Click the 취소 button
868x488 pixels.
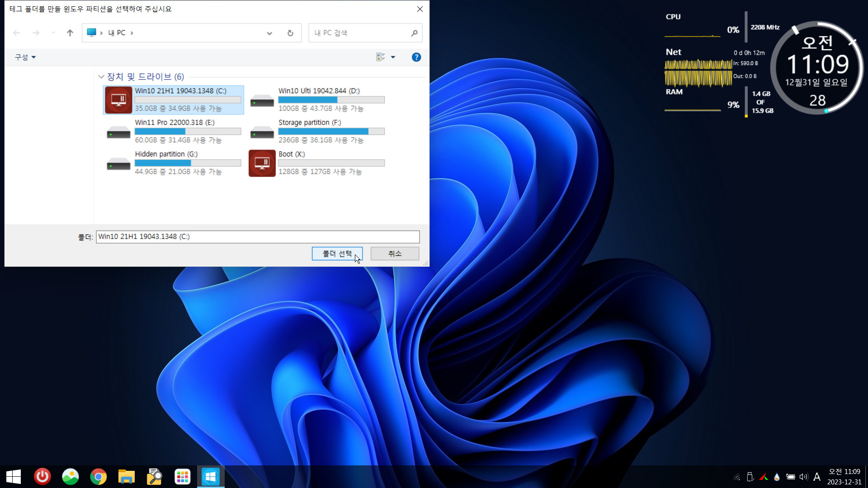[395, 253]
